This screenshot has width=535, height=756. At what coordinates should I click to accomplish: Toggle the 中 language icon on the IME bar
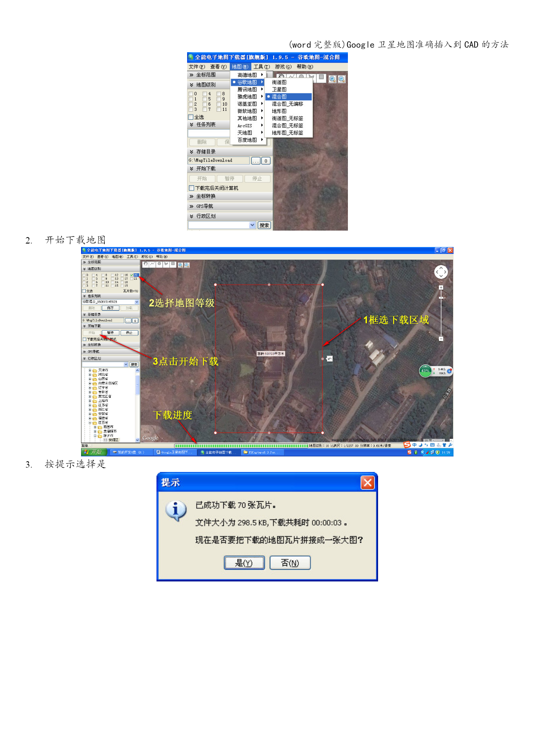click(x=414, y=445)
